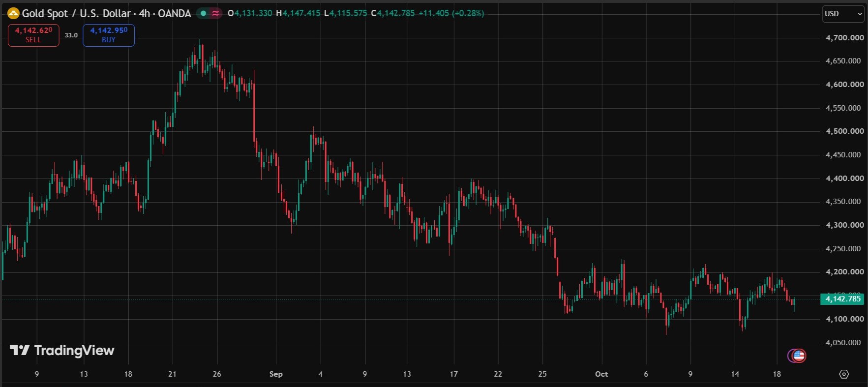Click the TradingView logo link
This screenshot has height=387, width=868.
pos(62,350)
